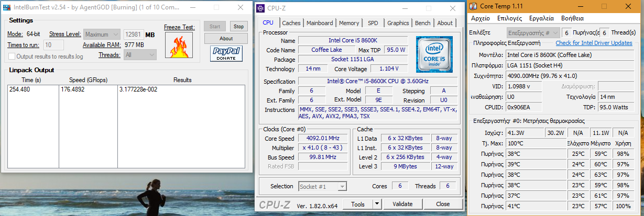Click the Core Temp thermometer title icon
644x216 pixels.
[x=474, y=6]
